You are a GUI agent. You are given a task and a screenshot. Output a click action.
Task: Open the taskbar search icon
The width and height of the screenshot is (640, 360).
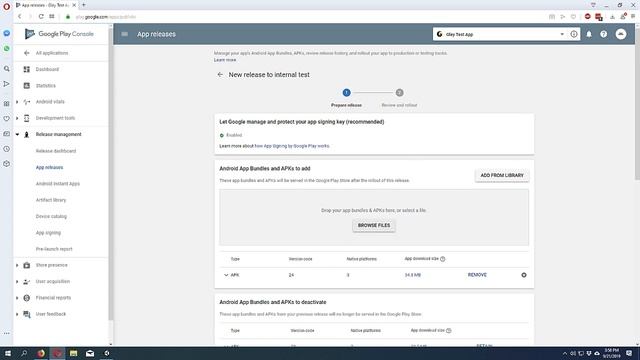[x=24, y=353]
